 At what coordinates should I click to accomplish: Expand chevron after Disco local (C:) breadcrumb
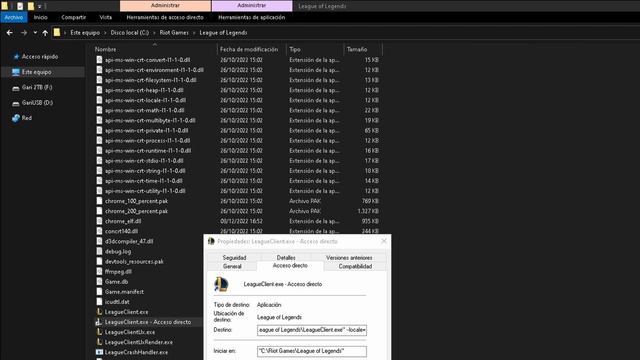(154, 33)
